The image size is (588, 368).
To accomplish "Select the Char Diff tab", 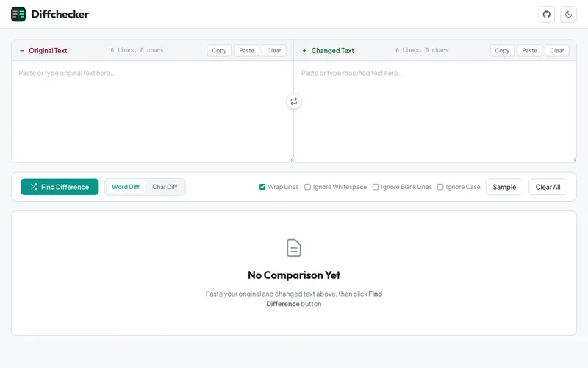I will pyautogui.click(x=165, y=187).
